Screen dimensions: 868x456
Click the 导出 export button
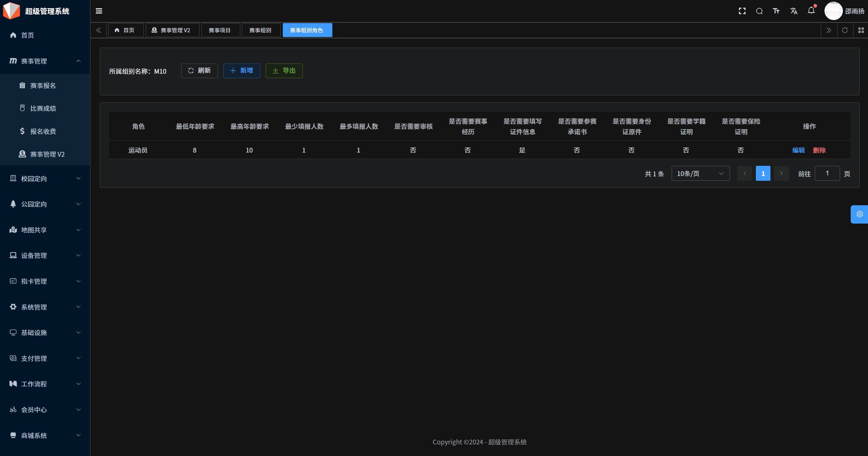point(284,71)
